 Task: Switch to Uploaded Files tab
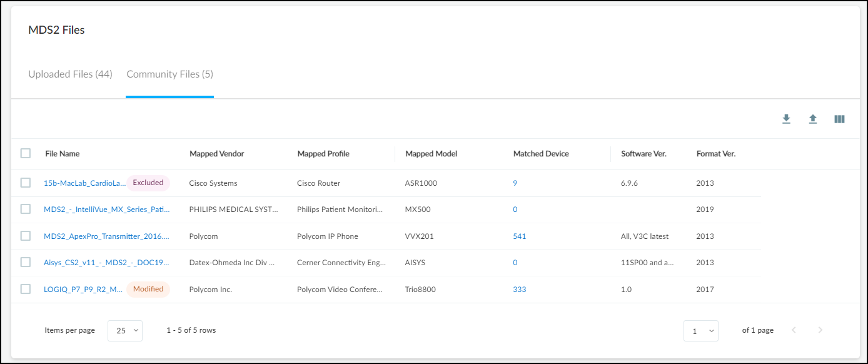click(70, 74)
